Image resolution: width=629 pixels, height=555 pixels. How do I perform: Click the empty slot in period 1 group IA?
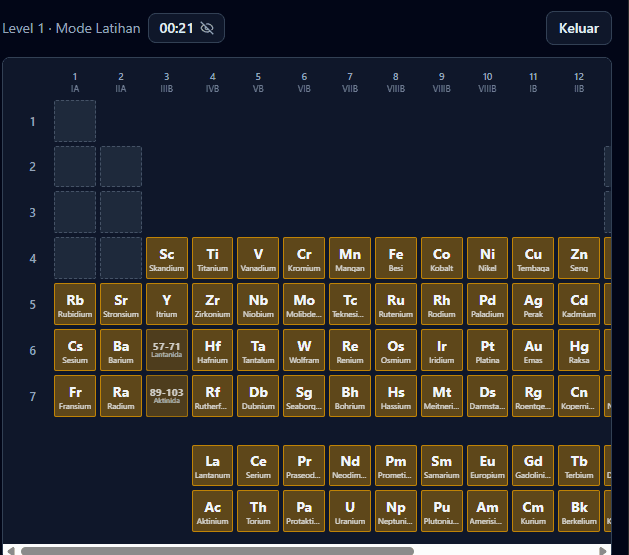[x=75, y=121]
